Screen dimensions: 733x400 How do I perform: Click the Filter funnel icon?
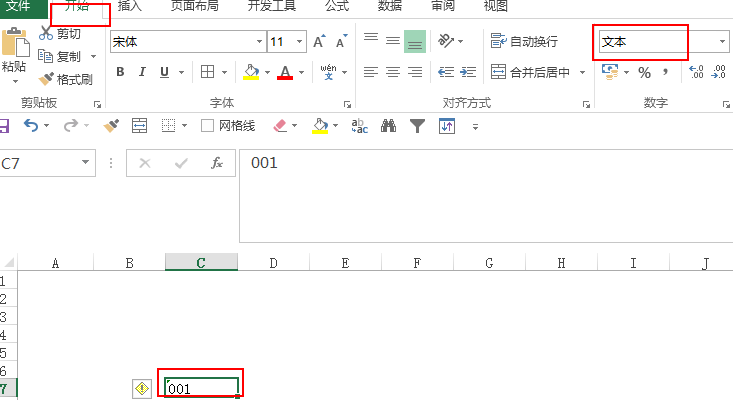coord(417,126)
